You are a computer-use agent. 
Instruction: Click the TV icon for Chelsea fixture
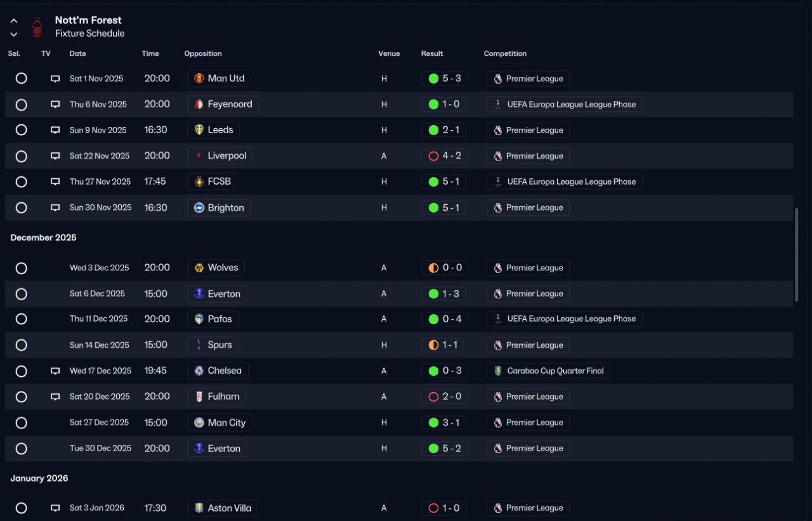click(55, 371)
